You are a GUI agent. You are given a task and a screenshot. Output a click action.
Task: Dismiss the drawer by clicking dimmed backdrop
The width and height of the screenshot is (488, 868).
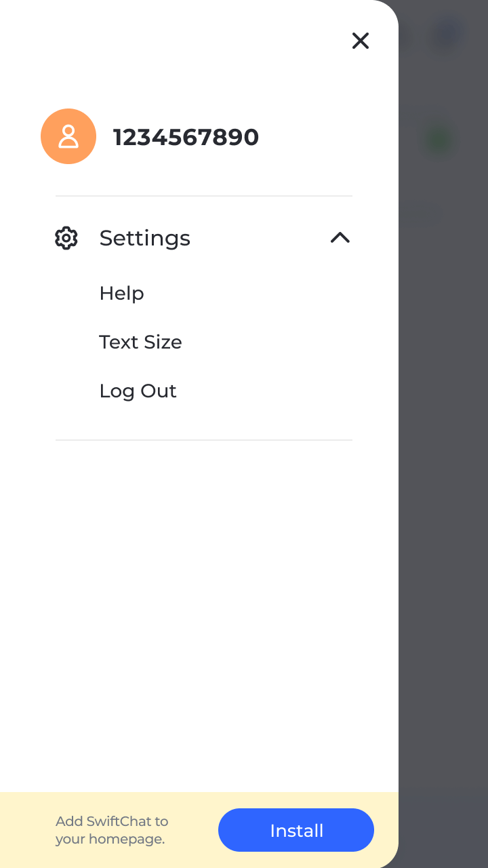click(x=443, y=475)
